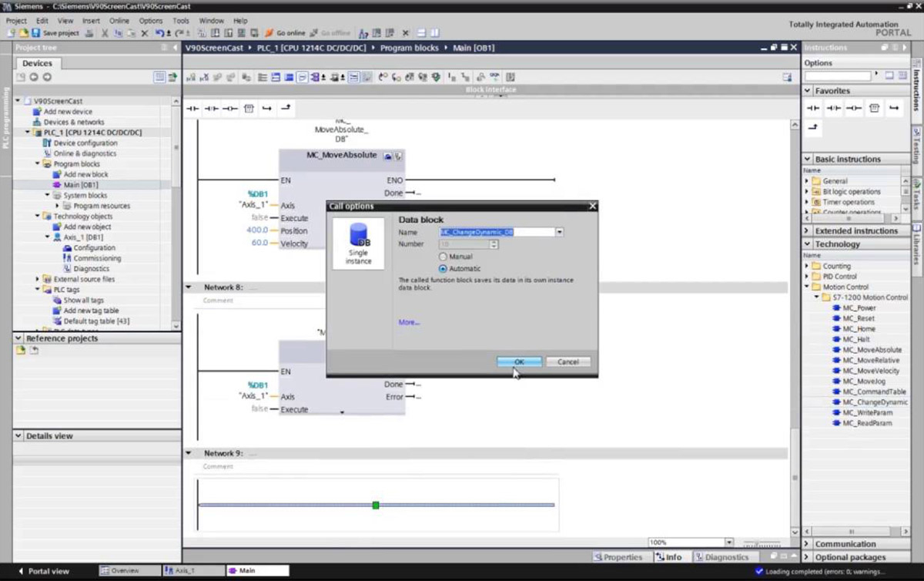The width and height of the screenshot is (924, 581).
Task: Open the Project menu
Action: tap(16, 21)
